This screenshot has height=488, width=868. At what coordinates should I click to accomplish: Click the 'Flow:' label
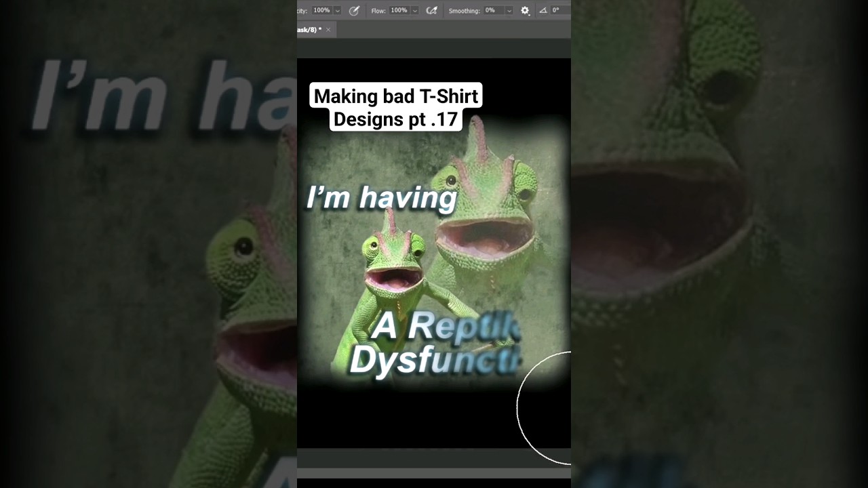(x=378, y=11)
